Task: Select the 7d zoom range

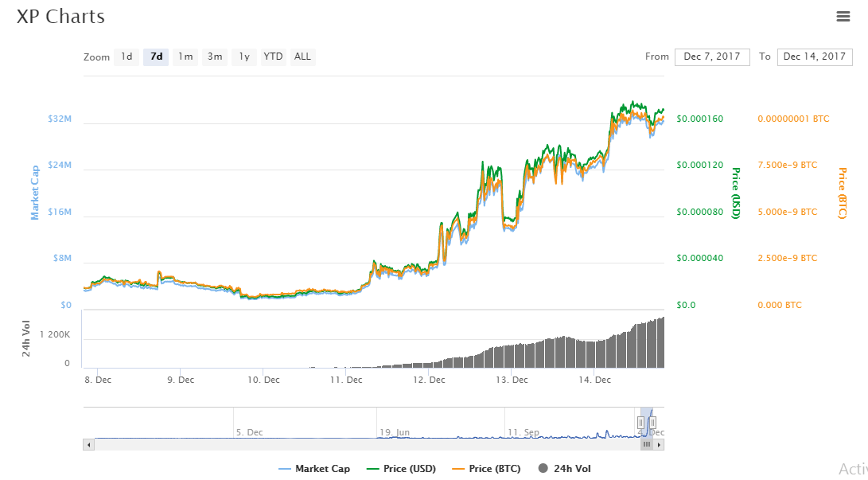Action: point(156,57)
